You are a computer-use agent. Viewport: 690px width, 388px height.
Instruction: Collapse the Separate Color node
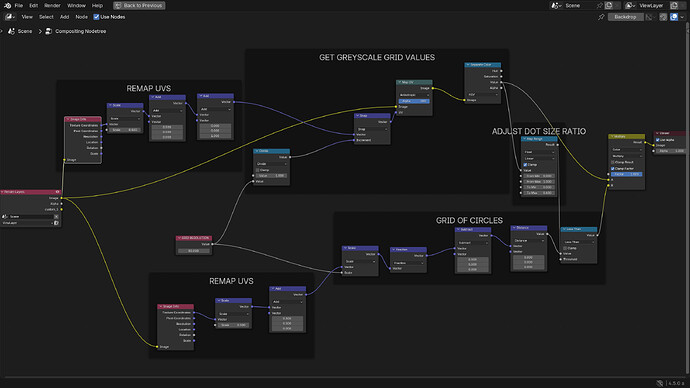[x=468, y=65]
